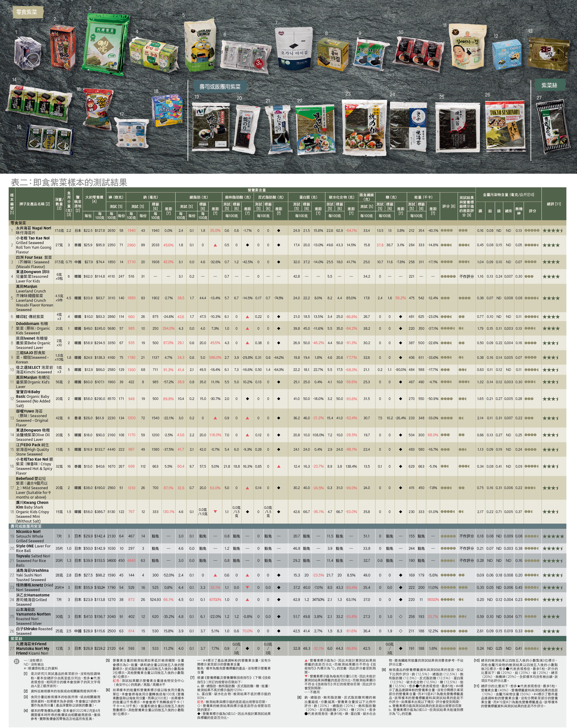Click the 註 note marker at footnotes start

[16, 661]
